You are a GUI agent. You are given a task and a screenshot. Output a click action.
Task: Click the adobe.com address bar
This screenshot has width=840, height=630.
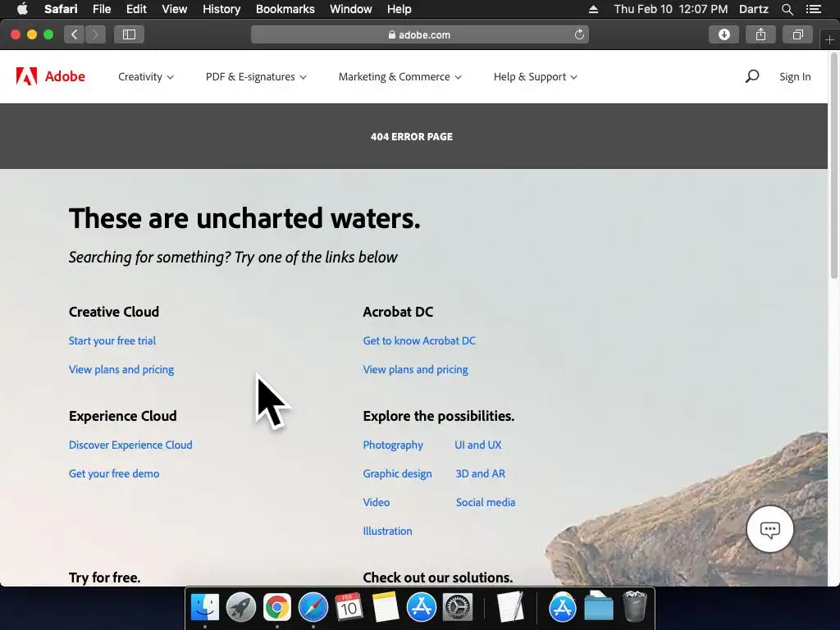coord(419,34)
